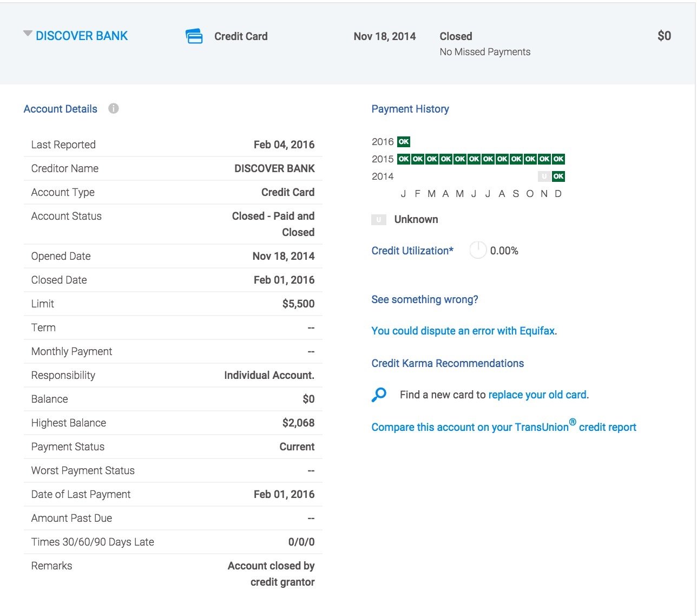Viewport: 697px width, 616px height.
Task: Click the Creditor Name value DISCOVER BANK
Action: (274, 168)
